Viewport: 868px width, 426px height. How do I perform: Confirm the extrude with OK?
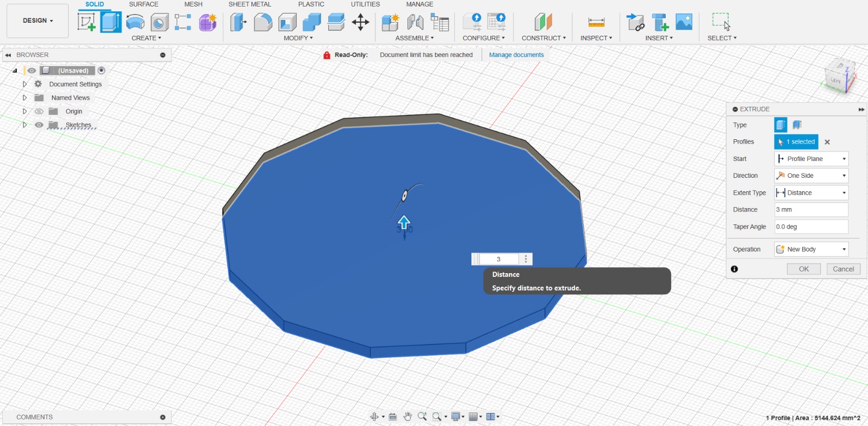click(x=804, y=269)
